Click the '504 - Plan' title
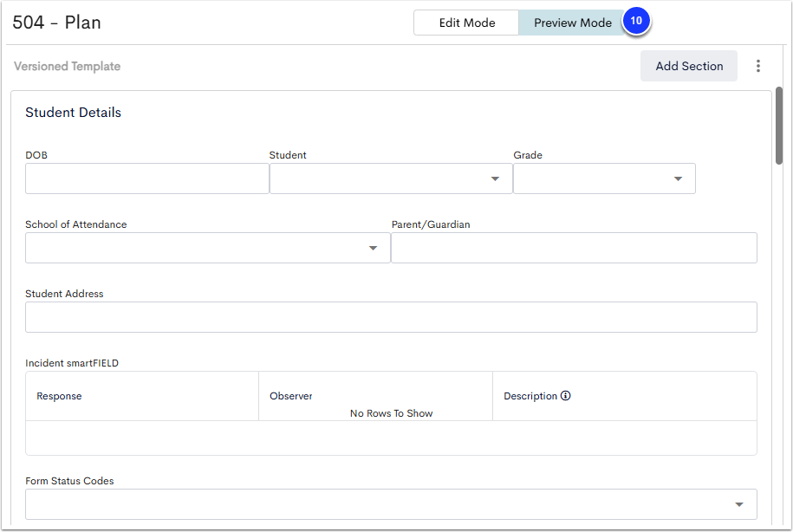The image size is (793, 532). [56, 23]
